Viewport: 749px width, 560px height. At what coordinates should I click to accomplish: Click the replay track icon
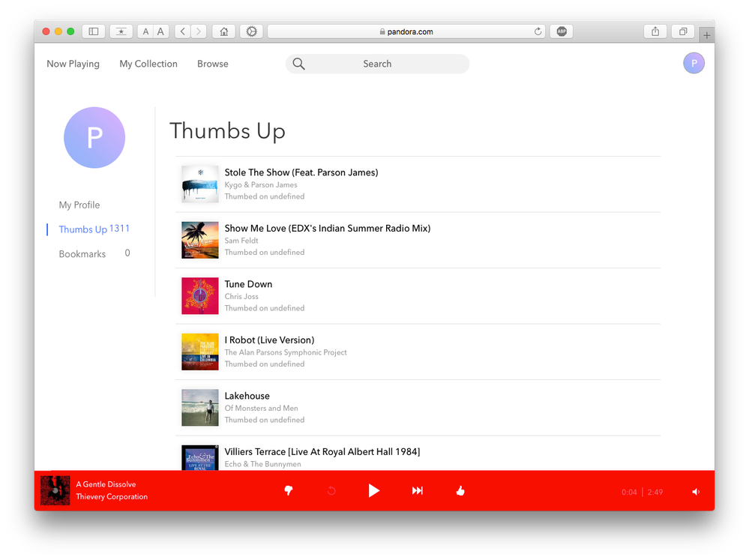pos(331,490)
